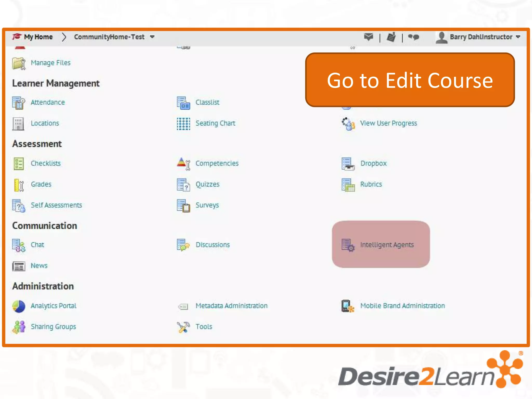The height and width of the screenshot is (399, 532).
Task: Expand the CommunityHome-Test course dropdown arrow
Action: click(152, 37)
